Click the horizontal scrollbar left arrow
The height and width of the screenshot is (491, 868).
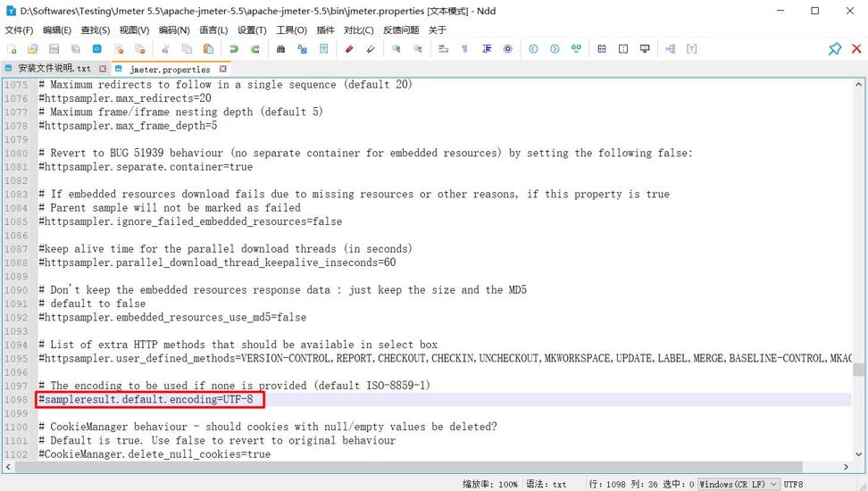[x=8, y=467]
